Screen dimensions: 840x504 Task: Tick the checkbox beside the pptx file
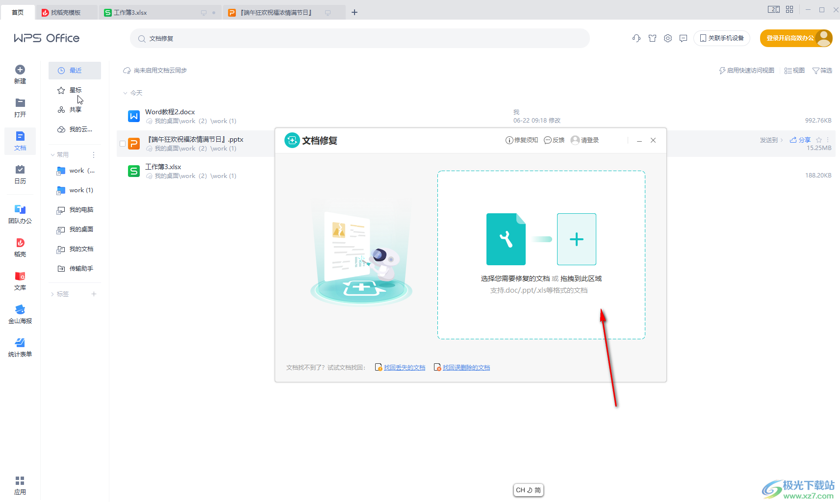(x=123, y=144)
